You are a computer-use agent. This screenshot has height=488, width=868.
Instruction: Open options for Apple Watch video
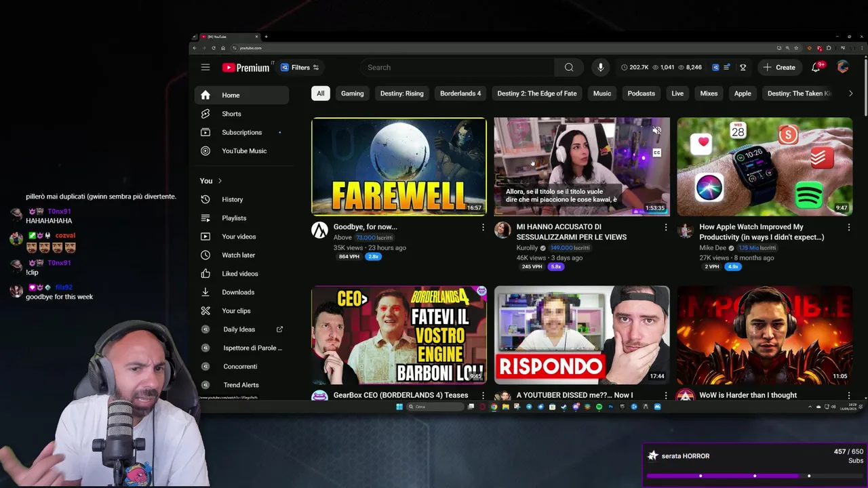848,227
